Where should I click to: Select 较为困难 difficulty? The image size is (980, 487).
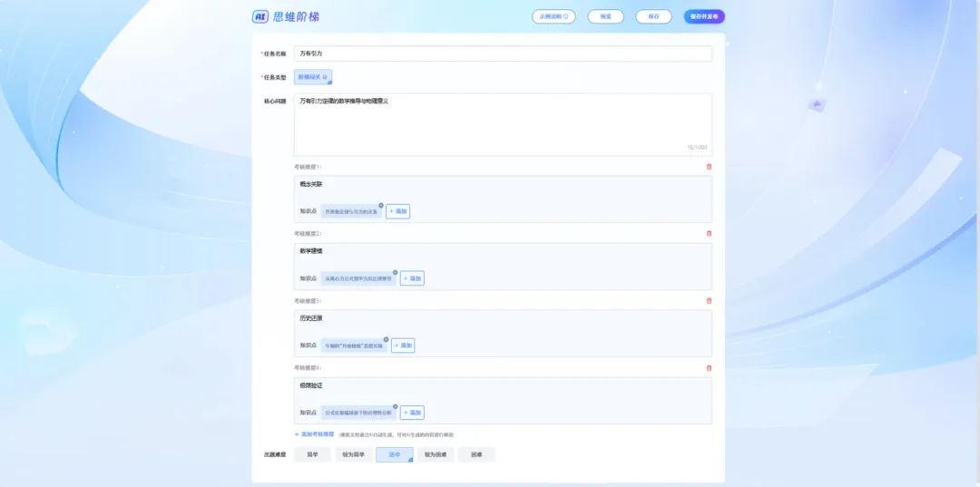click(x=436, y=455)
